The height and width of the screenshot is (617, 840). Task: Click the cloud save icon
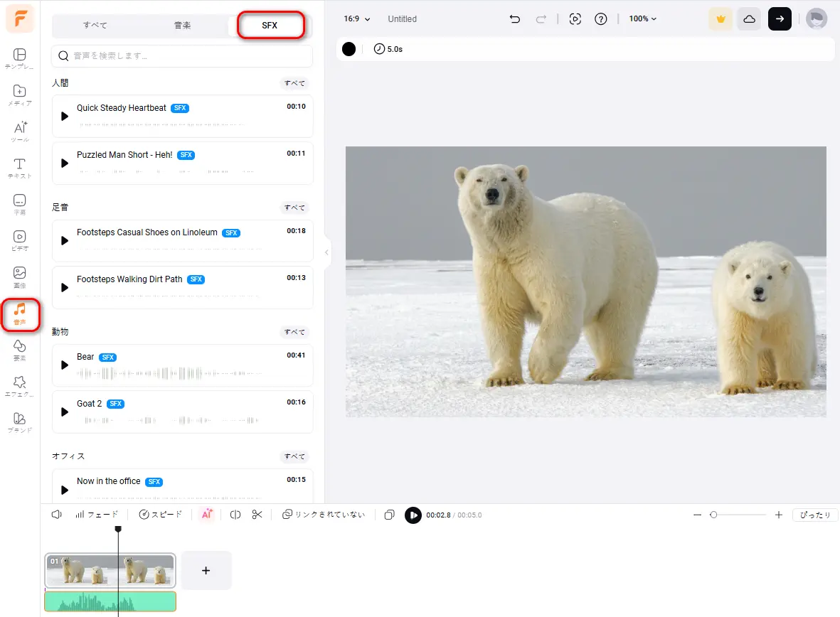749,19
